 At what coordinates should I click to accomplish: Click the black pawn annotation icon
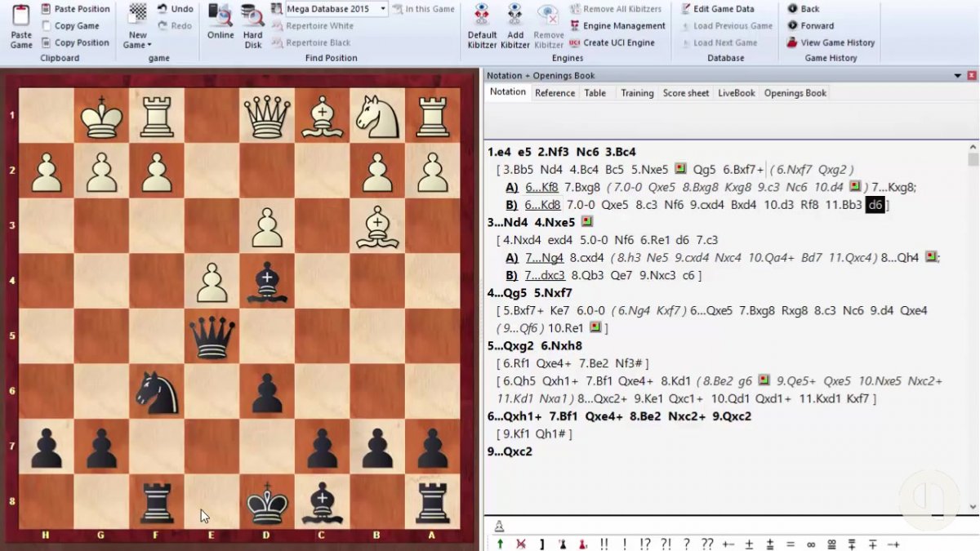562,544
